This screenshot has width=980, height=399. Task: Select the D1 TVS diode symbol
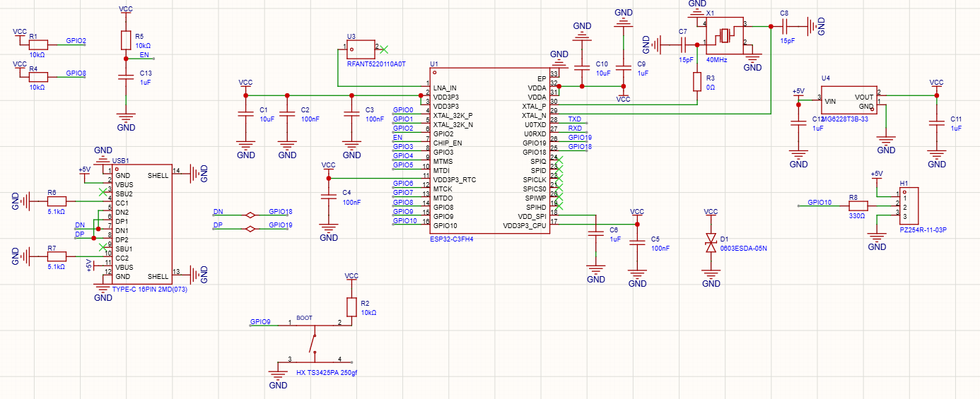[x=711, y=243]
